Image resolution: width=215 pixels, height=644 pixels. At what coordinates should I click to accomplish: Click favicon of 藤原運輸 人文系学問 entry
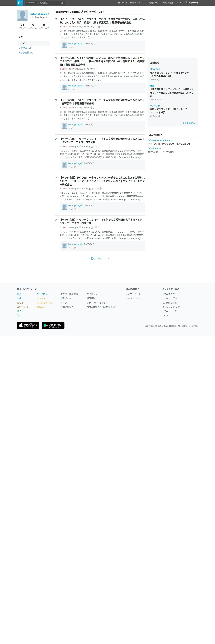coord(56,100)
